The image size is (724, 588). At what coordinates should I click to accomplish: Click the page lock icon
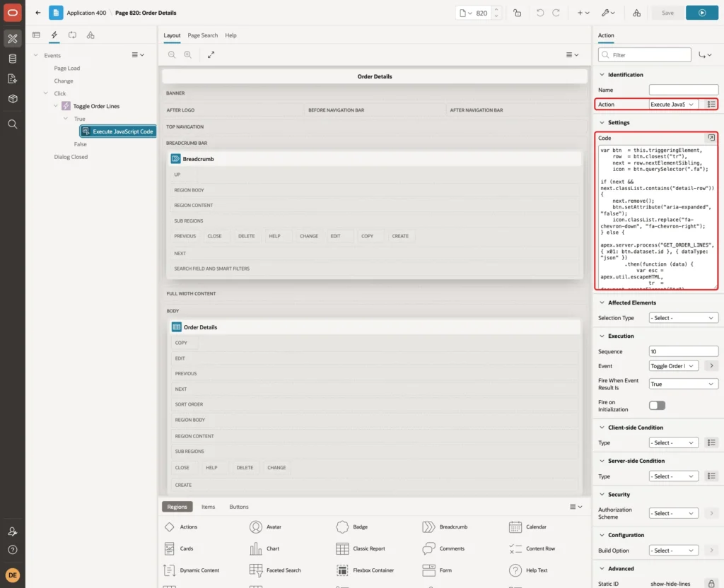(x=517, y=13)
